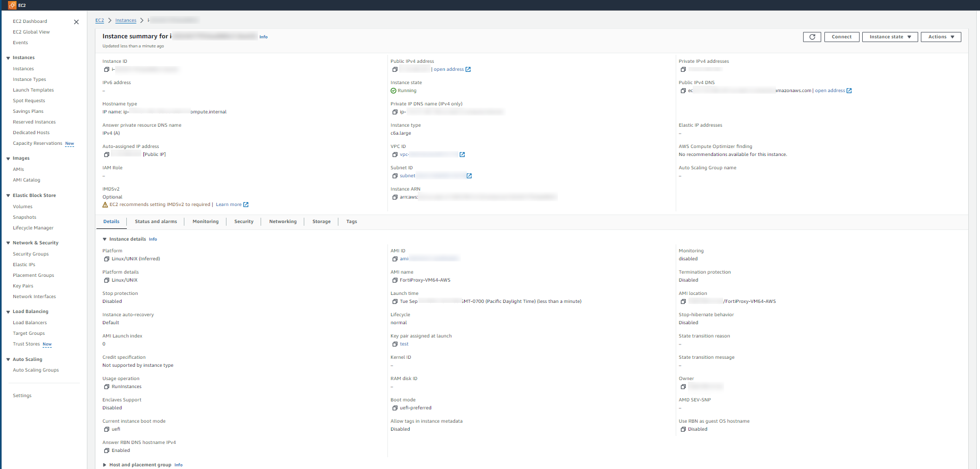The height and width of the screenshot is (469, 980).
Task: Copy the AMI location path
Action: coord(683,301)
